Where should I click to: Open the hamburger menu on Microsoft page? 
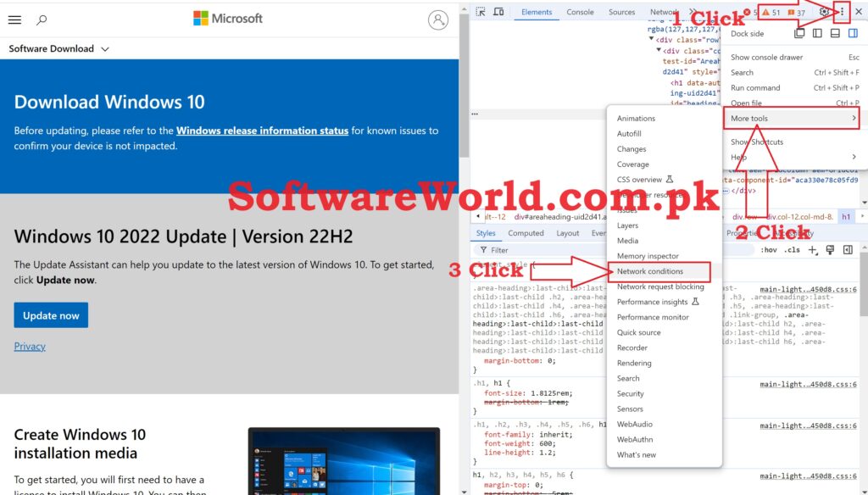coord(14,20)
